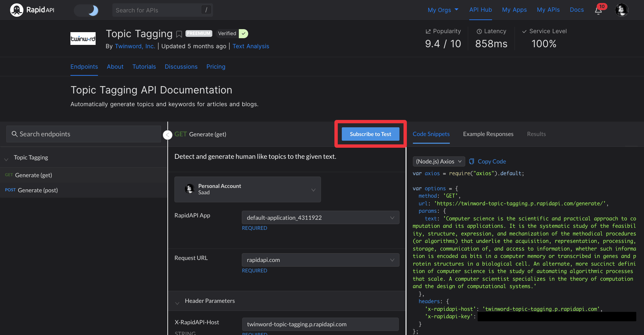Switch to Example Responses tab

pyautogui.click(x=488, y=134)
